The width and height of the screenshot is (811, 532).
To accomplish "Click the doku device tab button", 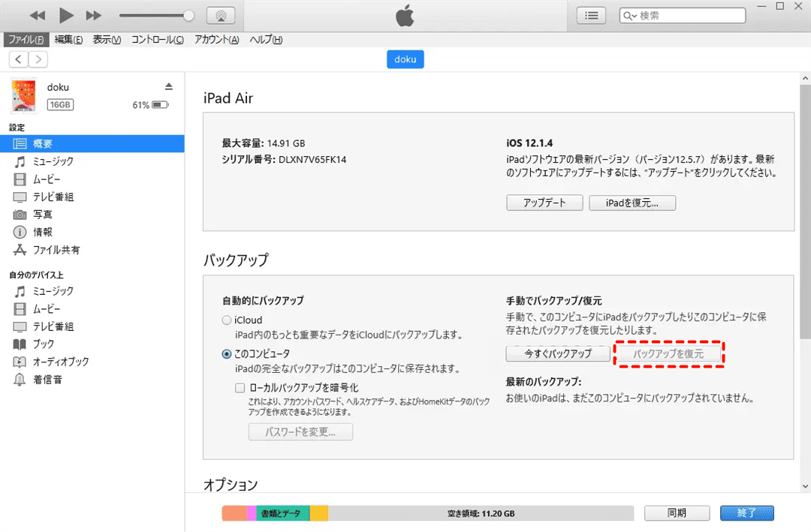I will pyautogui.click(x=405, y=59).
